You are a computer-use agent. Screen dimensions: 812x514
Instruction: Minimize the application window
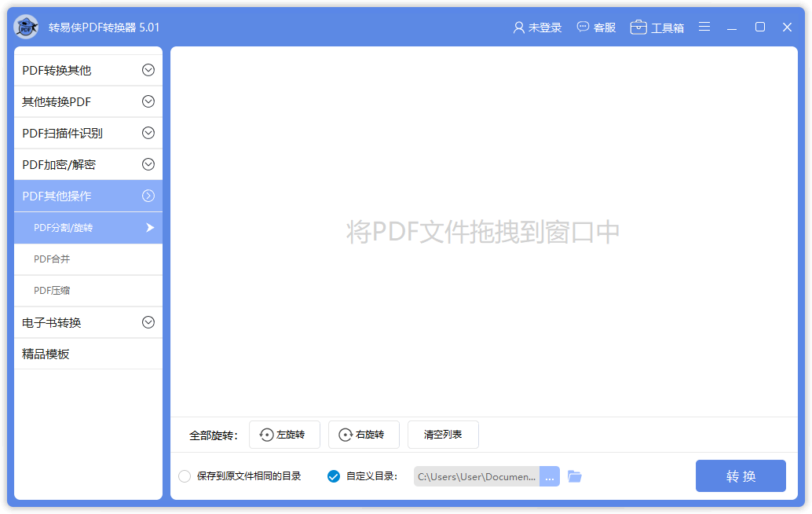click(732, 28)
